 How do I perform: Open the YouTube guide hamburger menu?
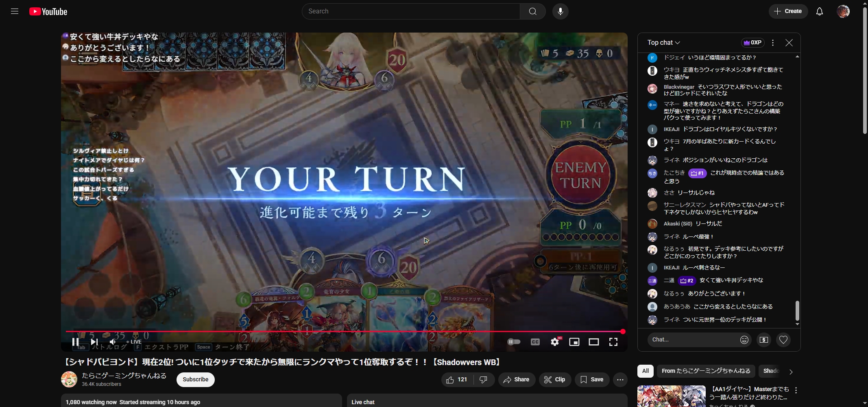coord(15,11)
